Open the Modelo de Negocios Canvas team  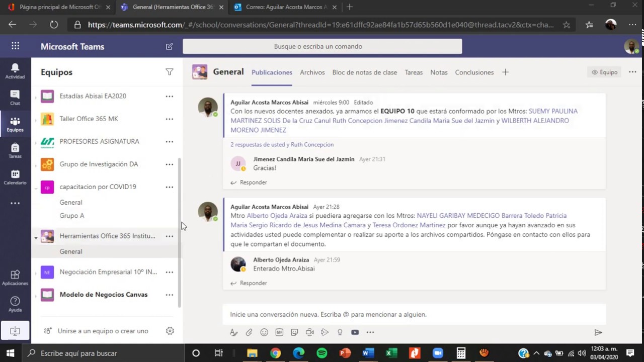click(x=104, y=295)
